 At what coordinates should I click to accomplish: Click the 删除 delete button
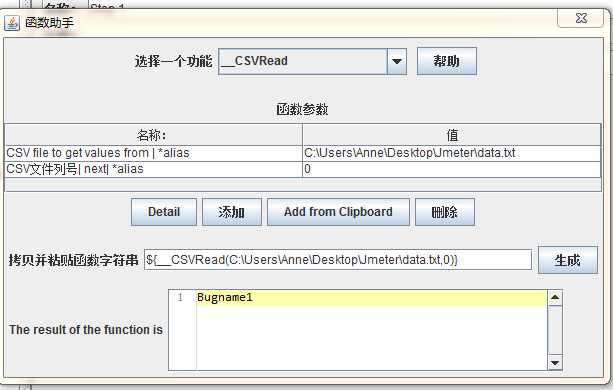coord(445,212)
